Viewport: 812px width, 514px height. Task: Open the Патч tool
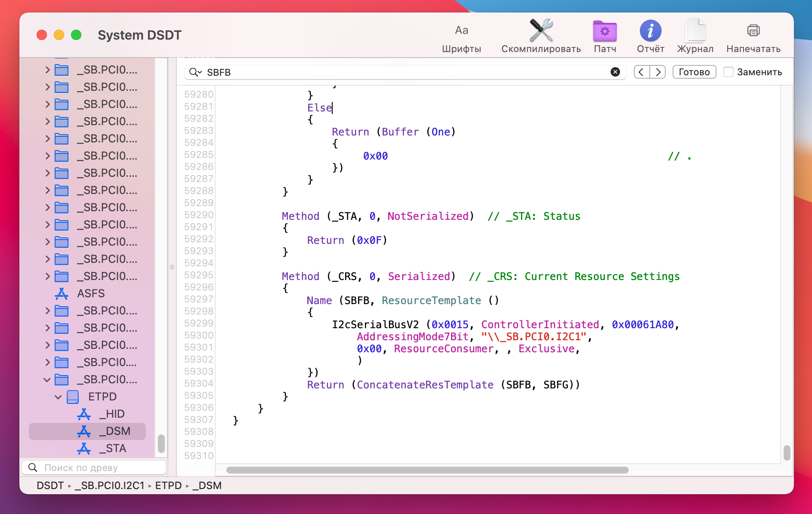(x=605, y=35)
